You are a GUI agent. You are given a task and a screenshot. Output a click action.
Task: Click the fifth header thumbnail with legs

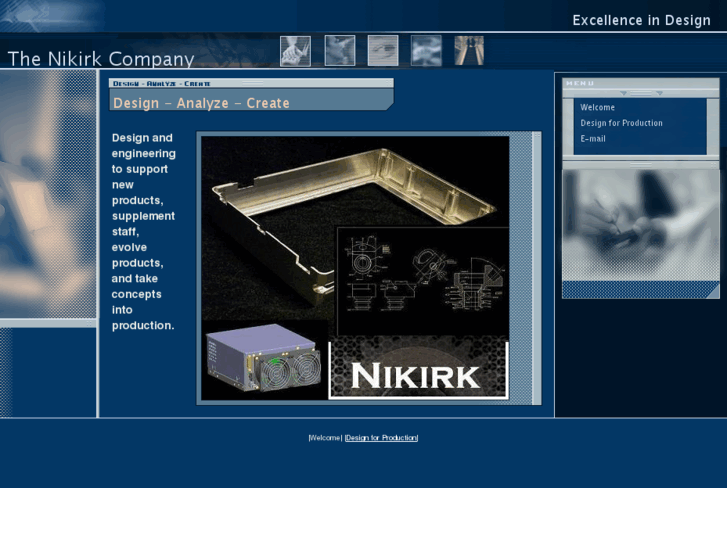coord(469,50)
